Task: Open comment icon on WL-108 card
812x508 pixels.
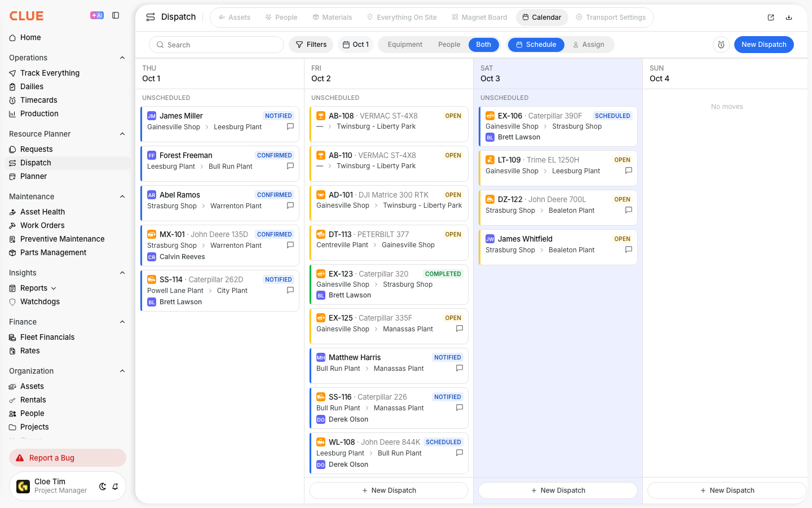Action: coord(460,453)
